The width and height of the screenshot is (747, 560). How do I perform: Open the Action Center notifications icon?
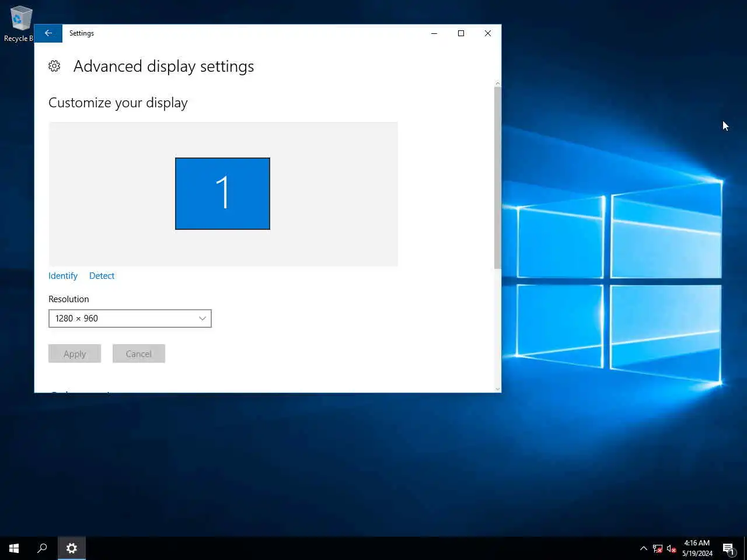tap(728, 548)
